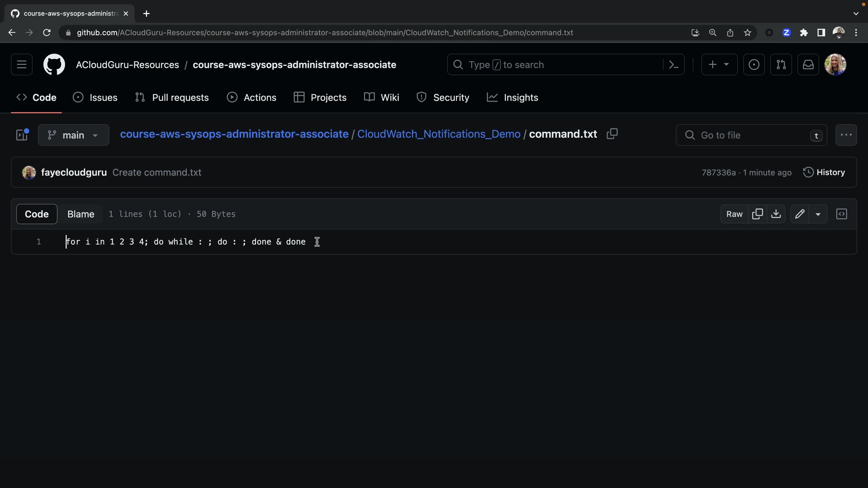Open the main branch dropdown

[73, 135]
